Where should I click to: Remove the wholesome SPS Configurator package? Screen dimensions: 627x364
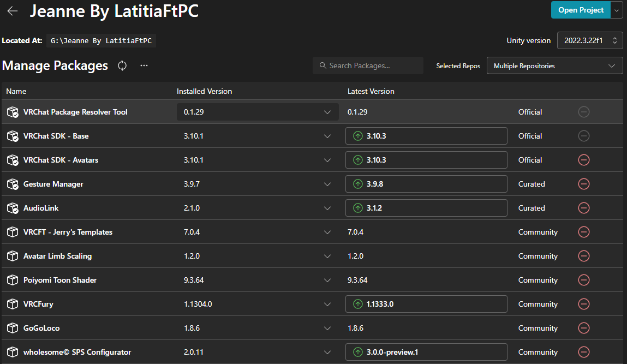tap(584, 352)
